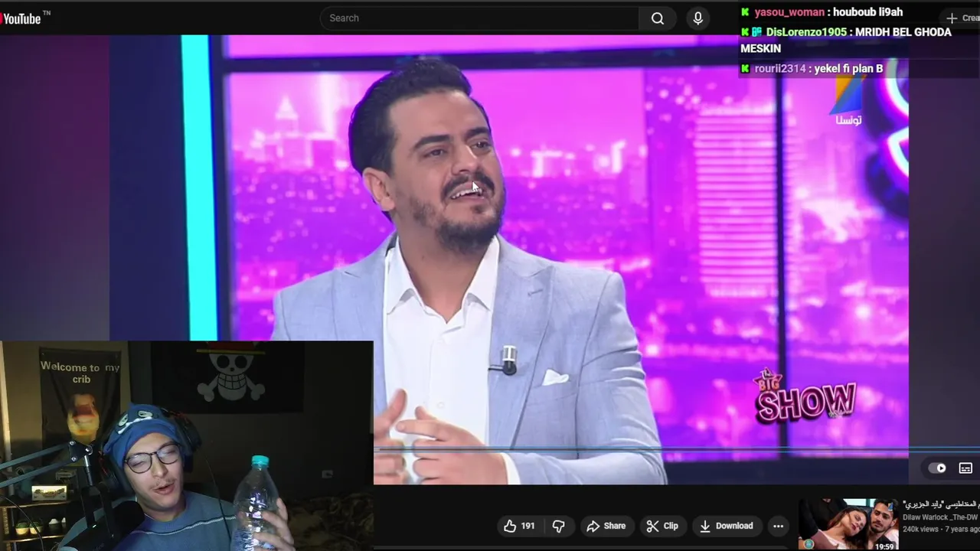Click chat username rourii2314

pos(780,69)
